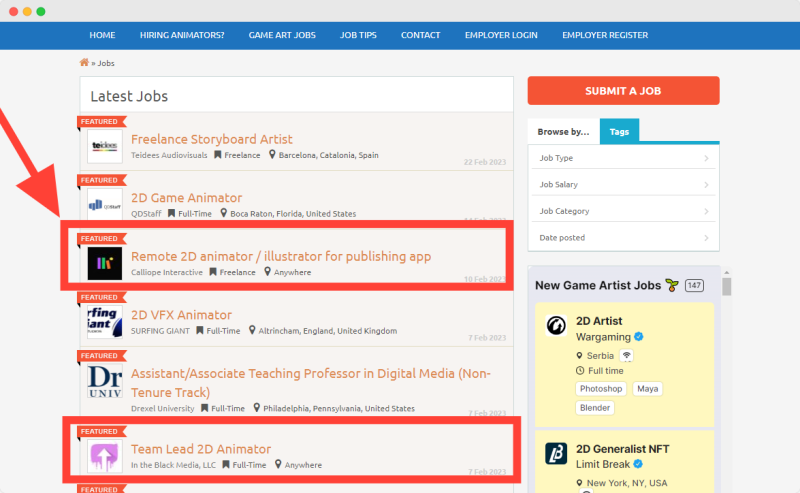Viewport: 800px width, 493px height.
Task: Open the QDStaff company logo
Action: pyautogui.click(x=105, y=205)
